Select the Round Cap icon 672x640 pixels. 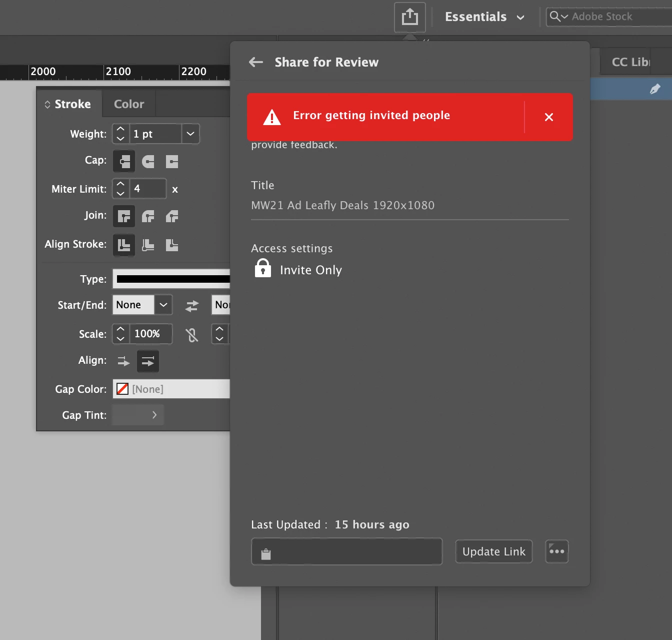[x=148, y=162]
